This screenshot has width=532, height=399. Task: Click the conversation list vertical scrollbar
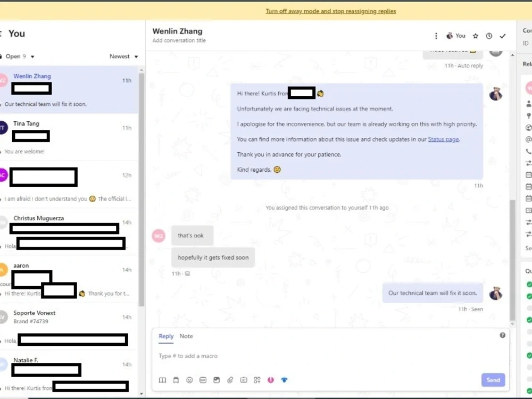pyautogui.click(x=142, y=189)
